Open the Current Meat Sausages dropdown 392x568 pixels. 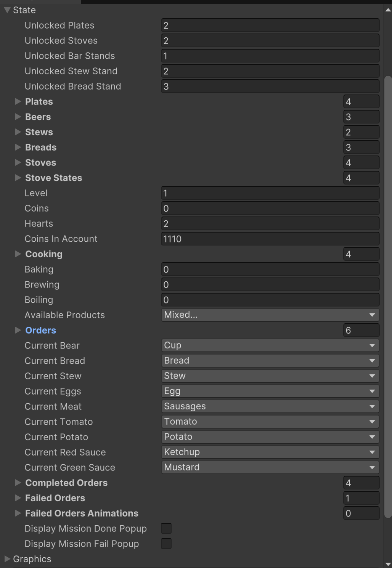pos(270,406)
